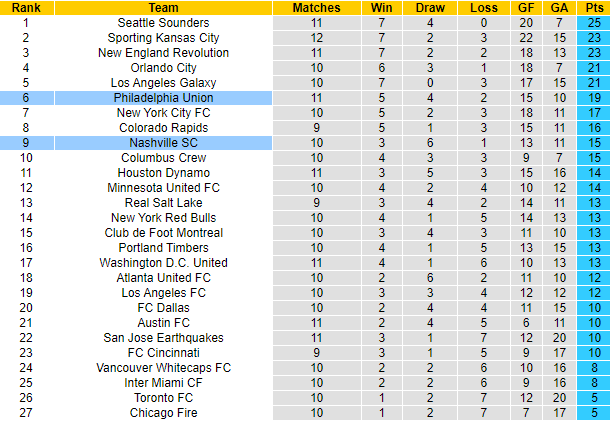This screenshot has height=421, width=611.
Task: Select the highlighted Philadelphia Union row
Action: tap(163, 98)
